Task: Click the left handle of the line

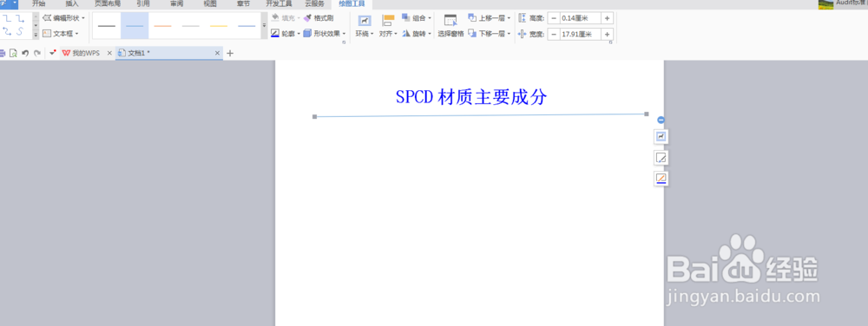Action: 315,116
